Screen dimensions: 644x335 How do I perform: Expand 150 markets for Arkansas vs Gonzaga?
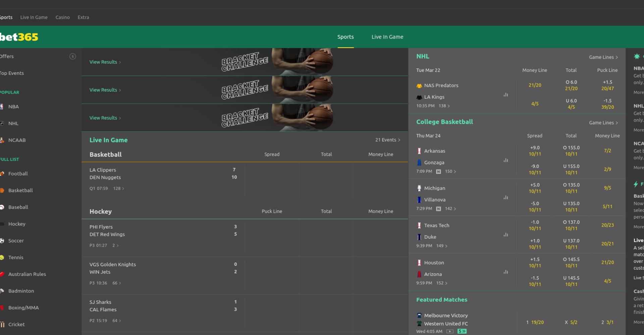450,172
